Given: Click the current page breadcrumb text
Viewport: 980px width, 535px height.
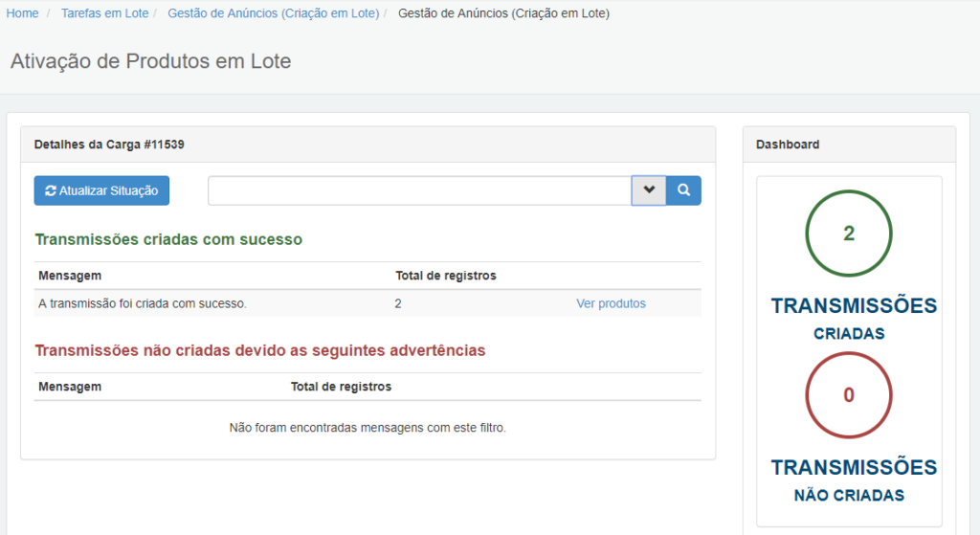Looking at the screenshot, I should (x=503, y=13).
